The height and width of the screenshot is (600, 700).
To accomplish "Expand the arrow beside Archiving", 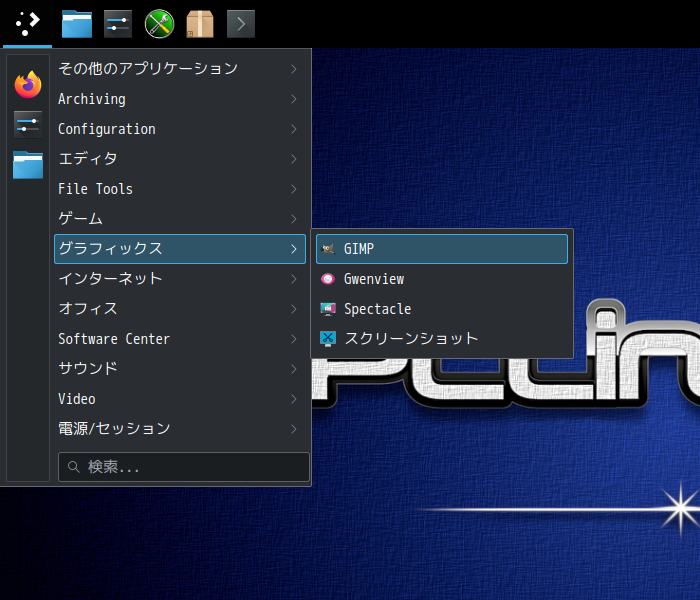I will click(294, 99).
